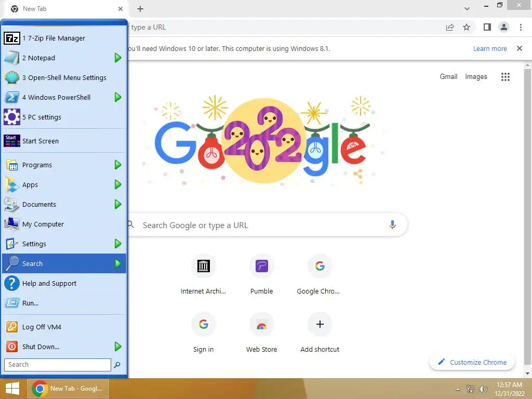Open Help and Support
This screenshot has width=532, height=399.
[64, 283]
